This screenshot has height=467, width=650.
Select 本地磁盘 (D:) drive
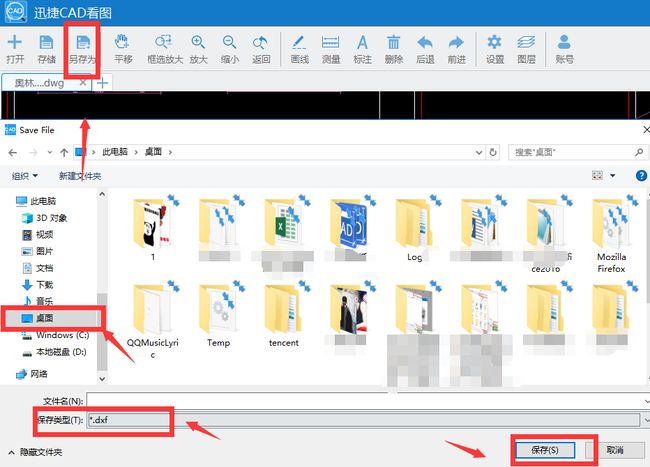tap(54, 352)
